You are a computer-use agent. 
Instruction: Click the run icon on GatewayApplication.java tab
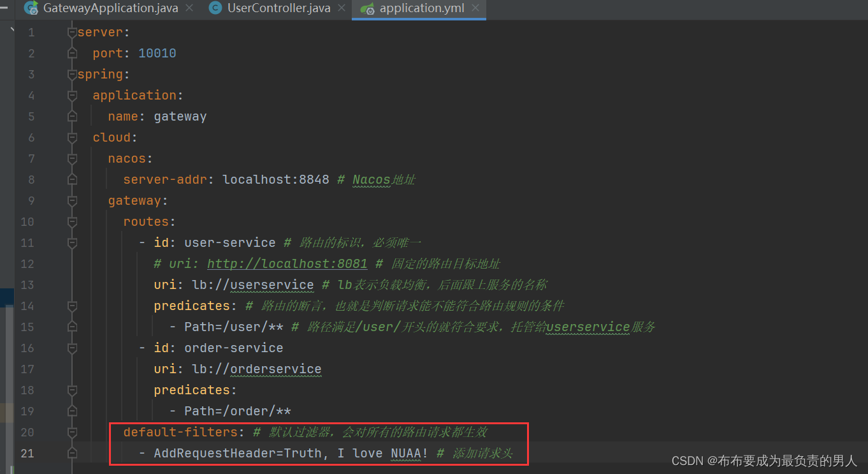(x=31, y=9)
